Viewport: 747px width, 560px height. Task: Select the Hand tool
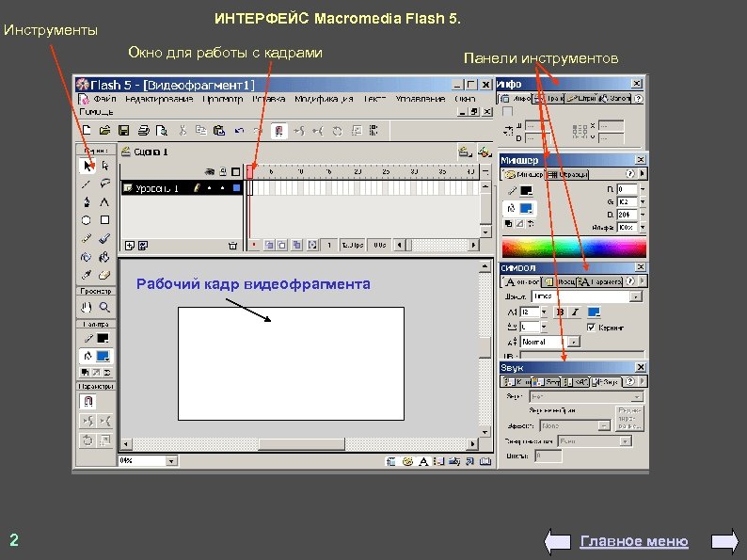point(86,308)
